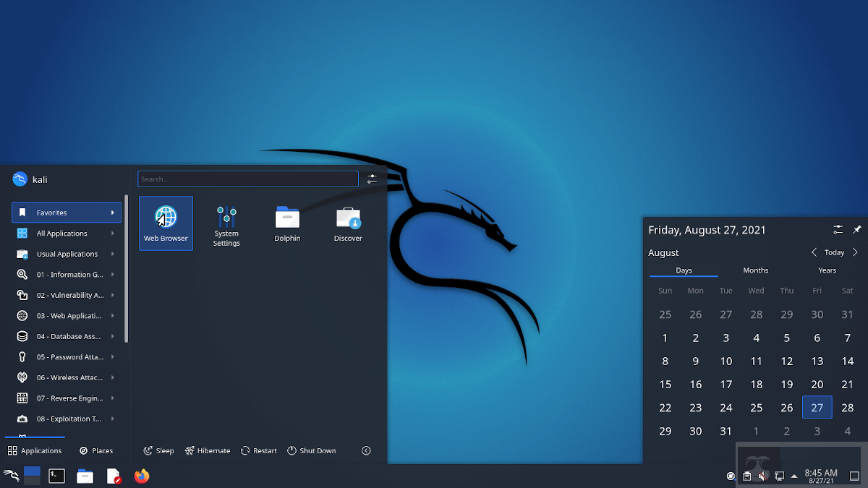Screen dimensions: 868x488
Task: Open the Places tab in the menu
Action: [x=96, y=450]
